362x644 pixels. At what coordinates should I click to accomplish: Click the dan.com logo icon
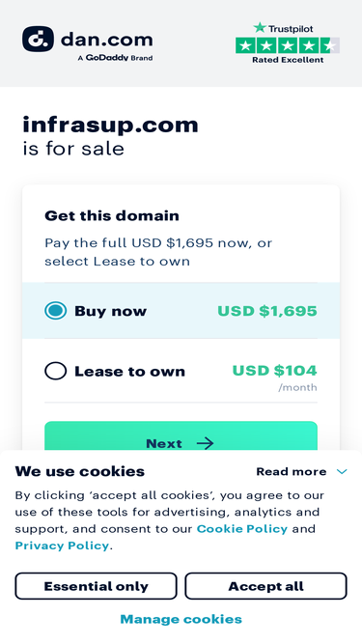(38, 39)
